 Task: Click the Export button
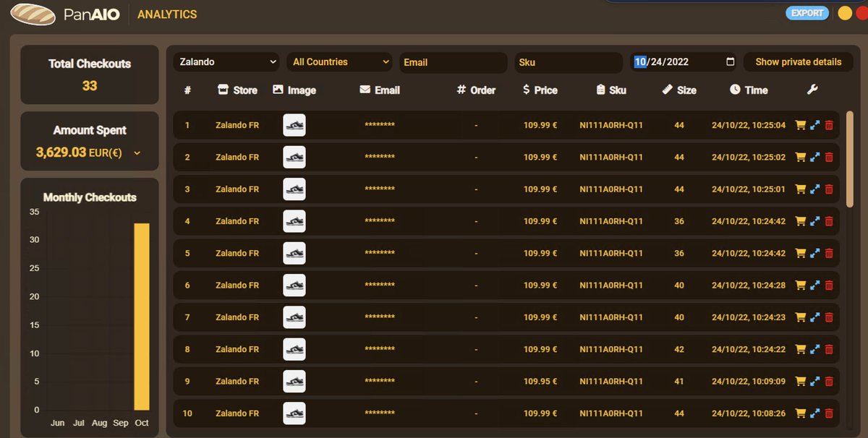tap(807, 13)
